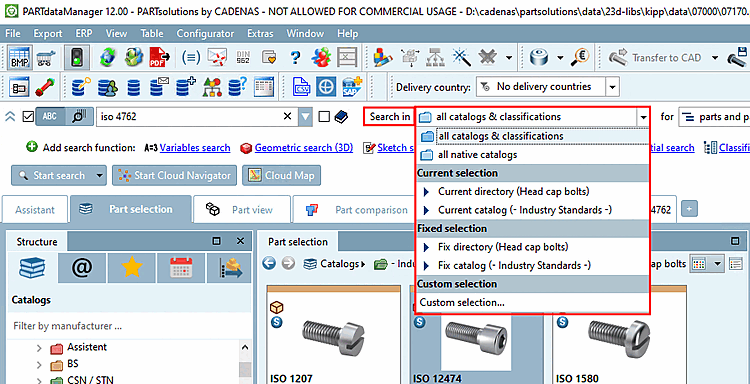
Task: Open the Extras menu
Action: point(260,34)
